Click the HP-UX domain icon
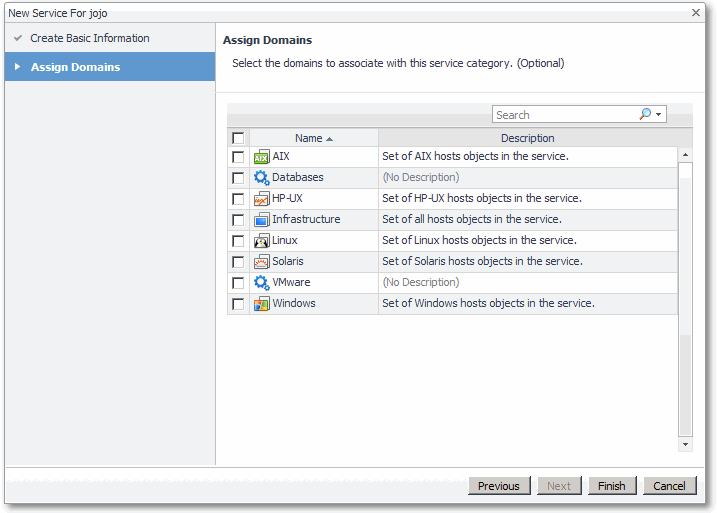Screen dimensions: 717x513 [x=261, y=199]
